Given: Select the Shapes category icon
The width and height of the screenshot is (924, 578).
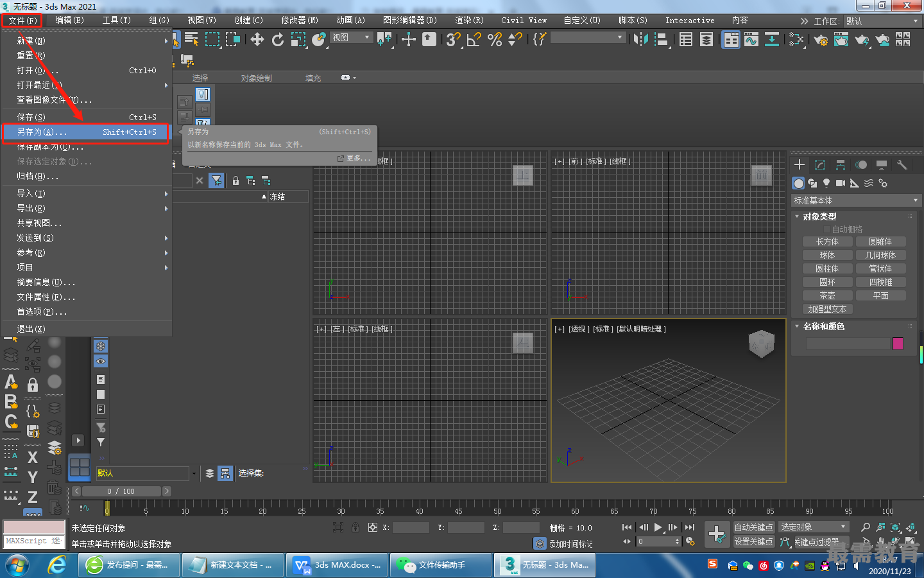Looking at the screenshot, I should click(x=812, y=183).
